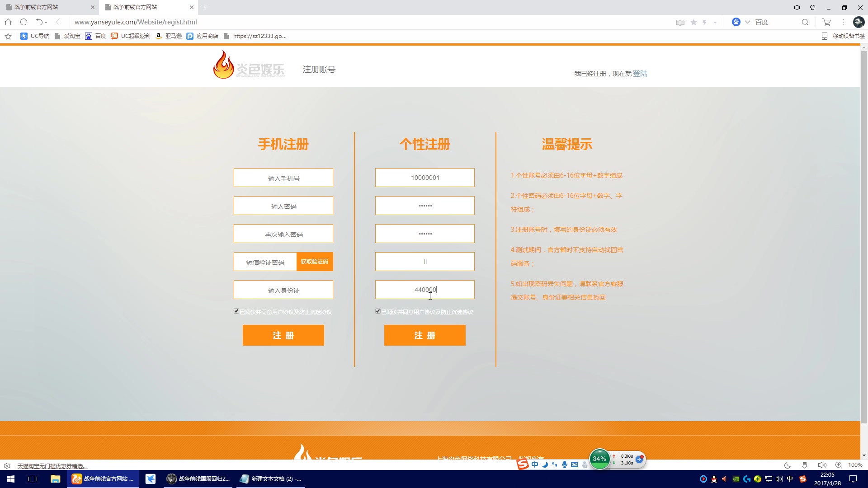Toggle browser sound speaker icon in status bar
The width and height of the screenshot is (868, 488).
click(x=822, y=465)
